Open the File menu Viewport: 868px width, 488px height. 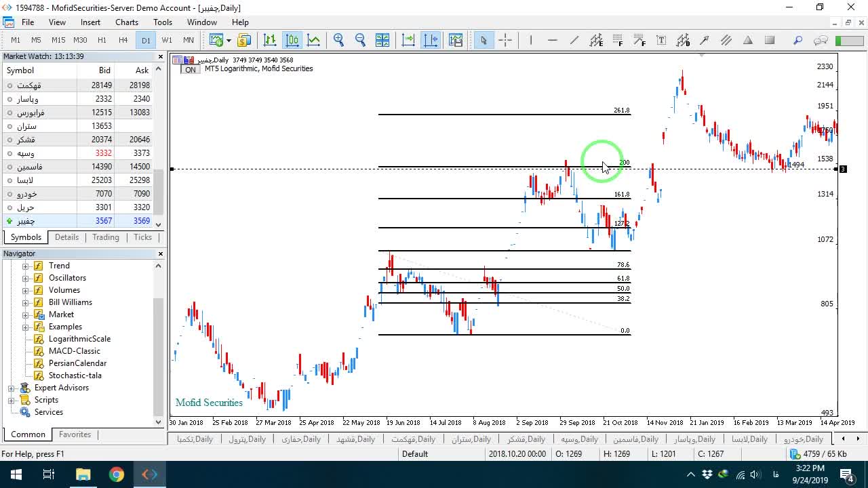[28, 22]
